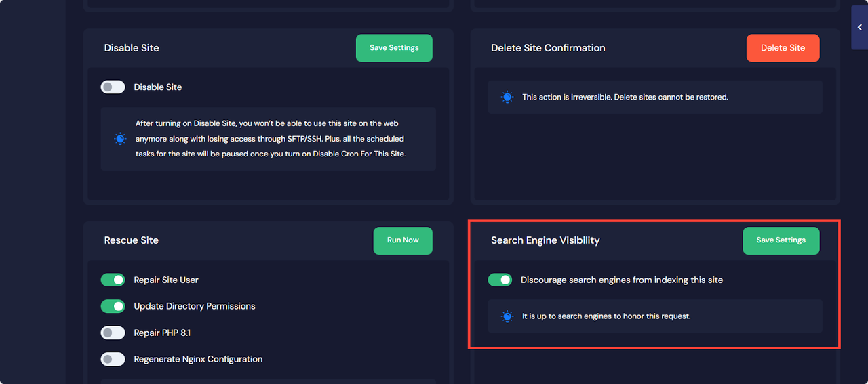Click 'Discourage search engines from indexing this site' text
Viewport: 868px width, 384px height.
[622, 280]
